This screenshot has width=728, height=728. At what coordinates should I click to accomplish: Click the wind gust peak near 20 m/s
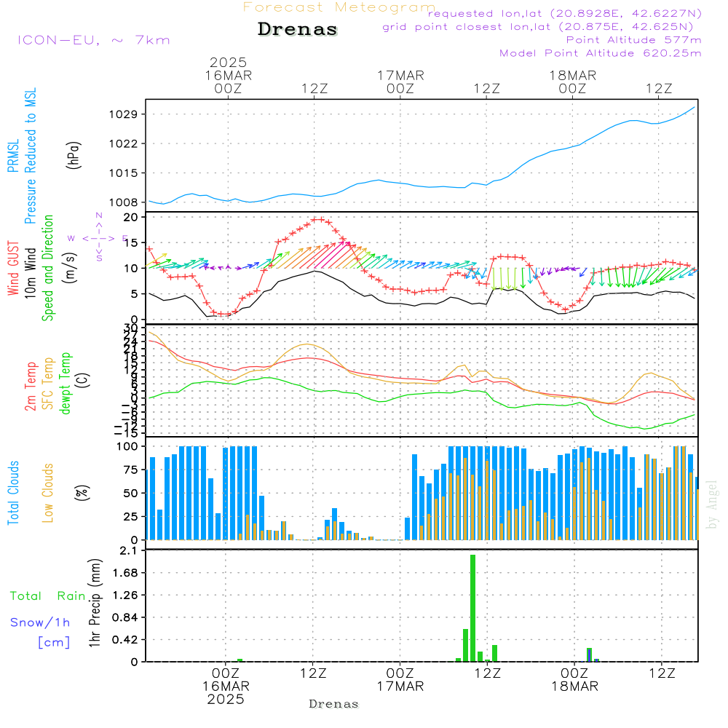(x=318, y=220)
